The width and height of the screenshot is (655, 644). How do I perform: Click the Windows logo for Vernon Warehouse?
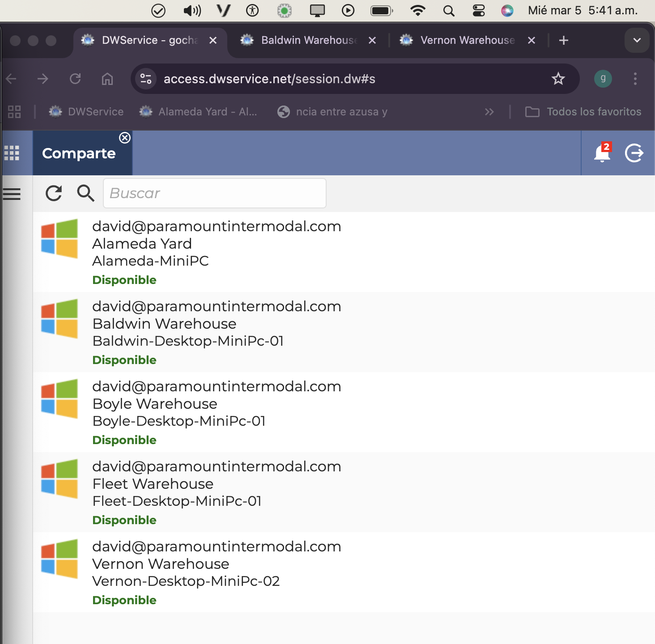click(60, 559)
